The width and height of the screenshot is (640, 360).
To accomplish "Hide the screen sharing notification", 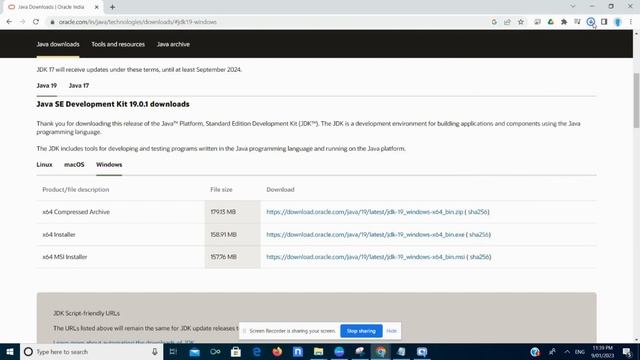I will [391, 331].
